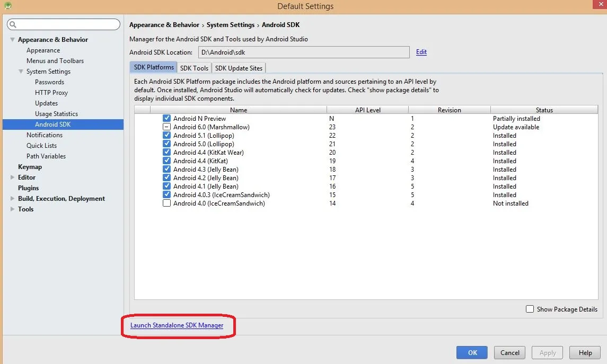
Task: Sort table by Status column header
Action: pos(544,110)
